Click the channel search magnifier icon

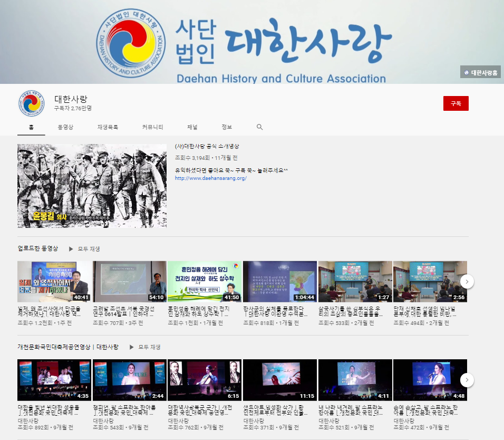point(260,127)
